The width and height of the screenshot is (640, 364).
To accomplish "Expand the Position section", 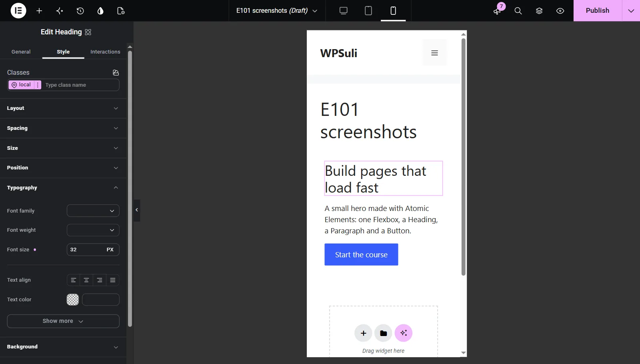I will pyautogui.click(x=63, y=168).
